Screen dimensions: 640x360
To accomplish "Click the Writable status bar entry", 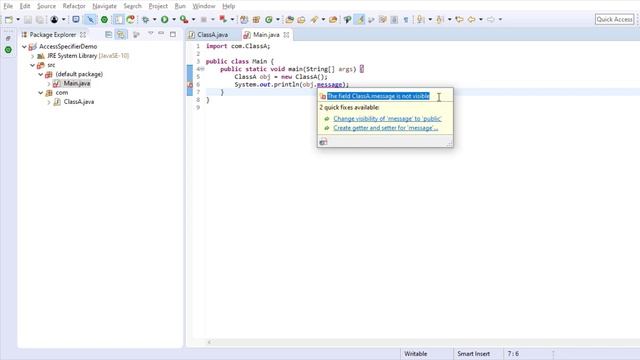I will (416, 354).
